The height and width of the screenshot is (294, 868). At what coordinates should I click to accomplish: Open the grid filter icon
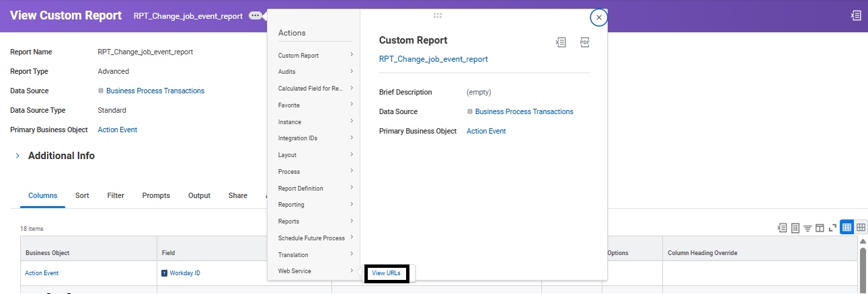(x=807, y=228)
